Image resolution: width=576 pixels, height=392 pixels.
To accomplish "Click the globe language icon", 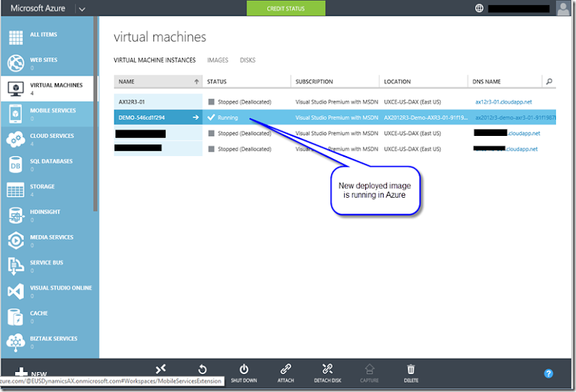I will click(480, 9).
